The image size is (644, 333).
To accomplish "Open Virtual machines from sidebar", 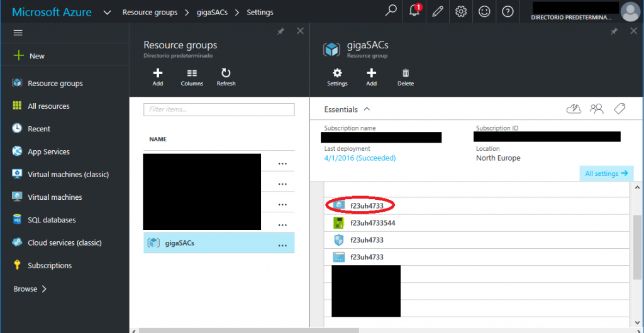I will point(55,197).
